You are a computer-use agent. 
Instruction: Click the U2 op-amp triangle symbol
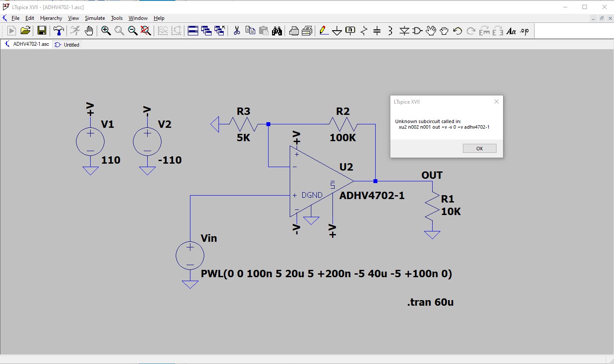(x=322, y=181)
